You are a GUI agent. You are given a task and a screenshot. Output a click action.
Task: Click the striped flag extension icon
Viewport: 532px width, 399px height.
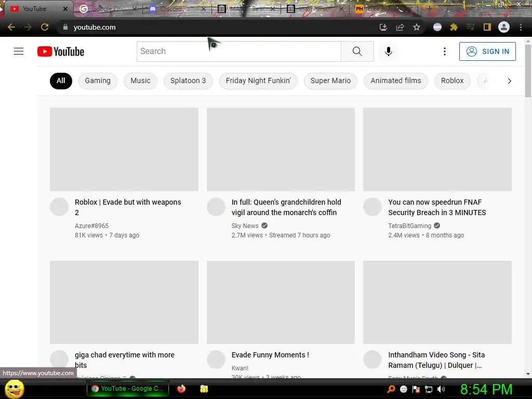pyautogui.click(x=437, y=27)
